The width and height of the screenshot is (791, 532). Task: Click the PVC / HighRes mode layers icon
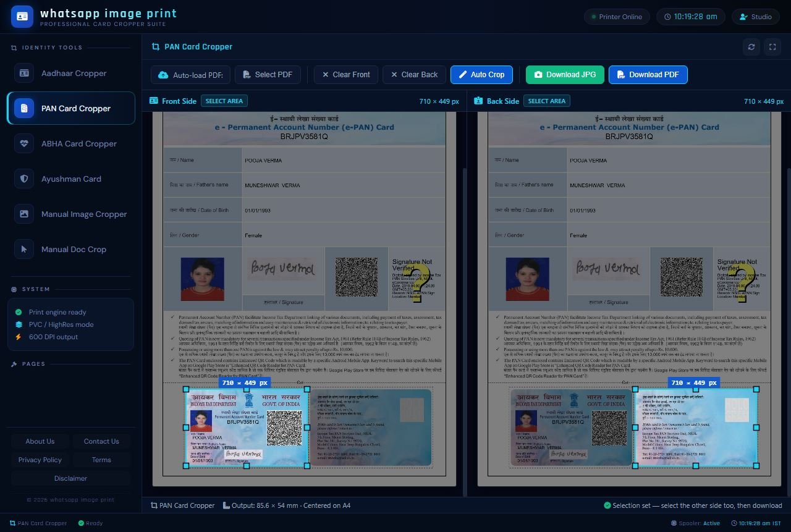pos(19,325)
